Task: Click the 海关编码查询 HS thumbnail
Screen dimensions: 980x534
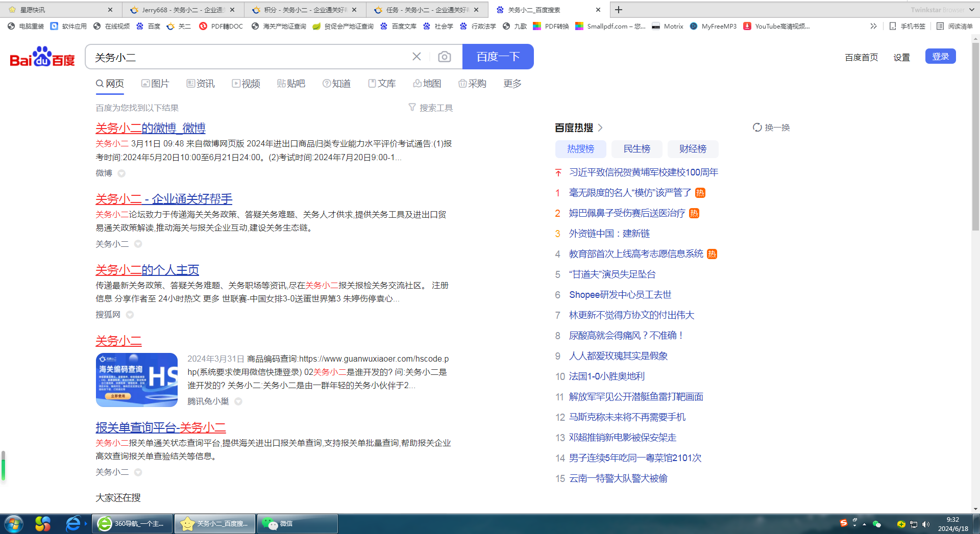Action: pyautogui.click(x=136, y=380)
